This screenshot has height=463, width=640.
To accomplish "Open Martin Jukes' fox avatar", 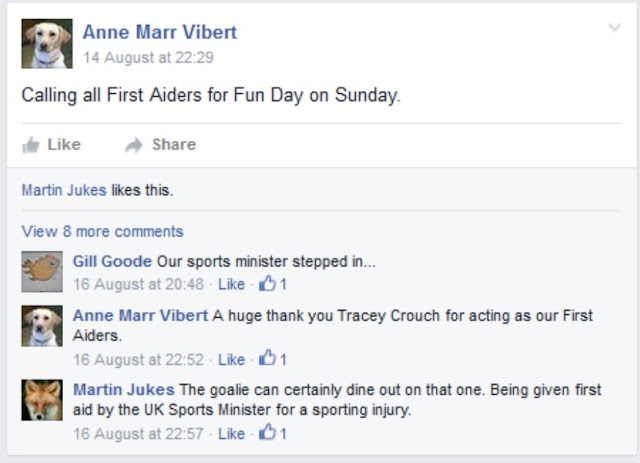I will click(42, 400).
